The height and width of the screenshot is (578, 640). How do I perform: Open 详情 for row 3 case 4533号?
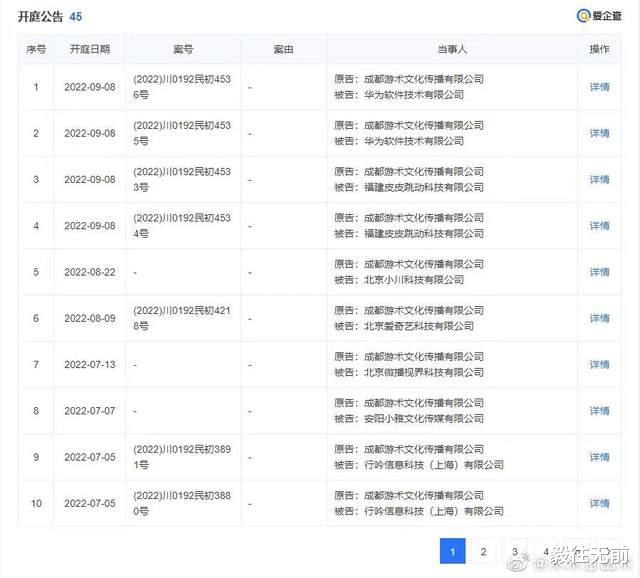pos(599,180)
